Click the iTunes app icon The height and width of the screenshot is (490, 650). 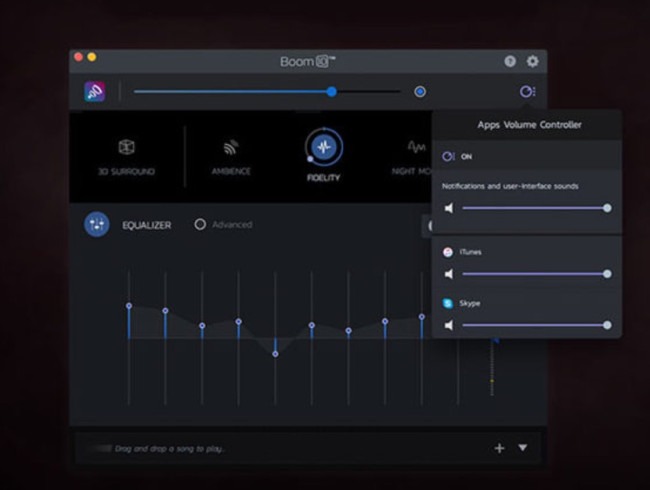[x=448, y=252]
